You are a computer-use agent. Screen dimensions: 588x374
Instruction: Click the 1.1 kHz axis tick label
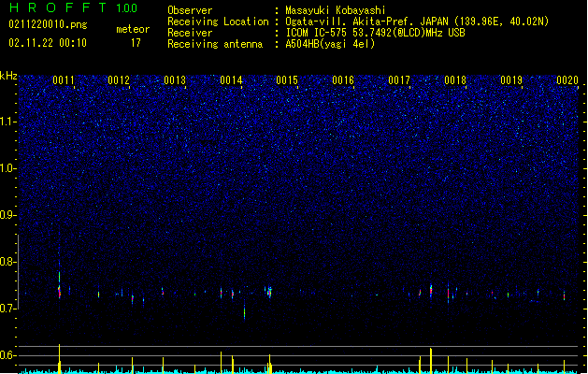coord(7,122)
